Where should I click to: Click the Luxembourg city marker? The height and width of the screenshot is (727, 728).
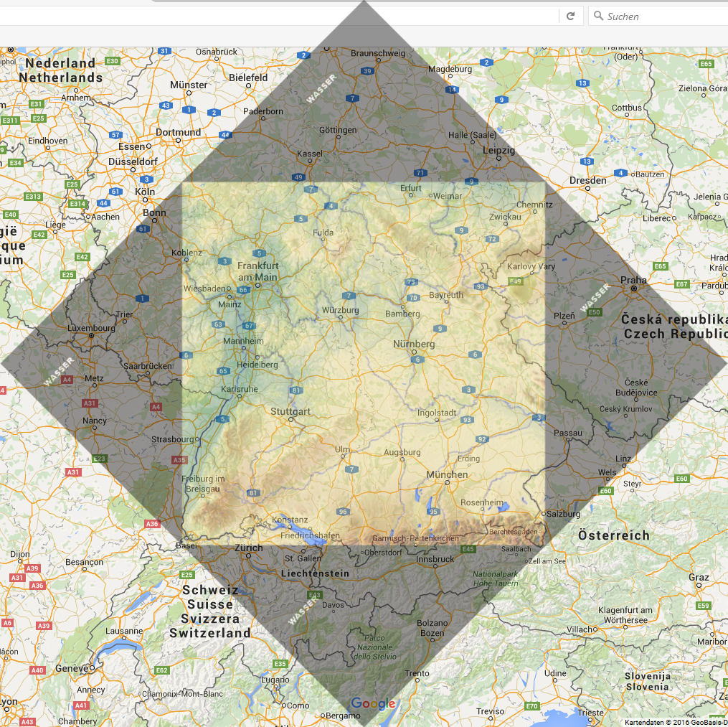(91, 335)
